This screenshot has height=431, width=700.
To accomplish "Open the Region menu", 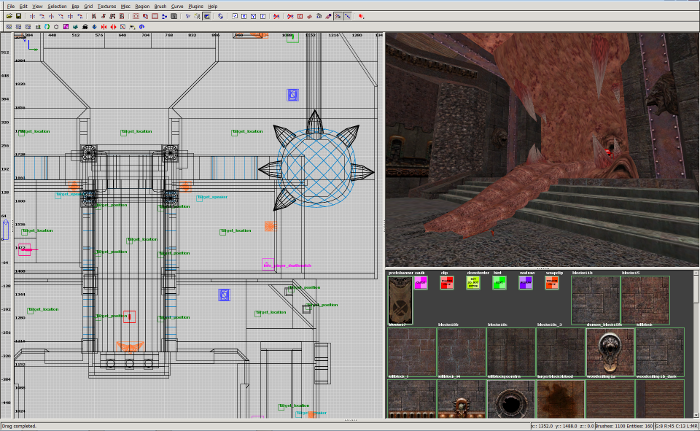I will 142,6.
